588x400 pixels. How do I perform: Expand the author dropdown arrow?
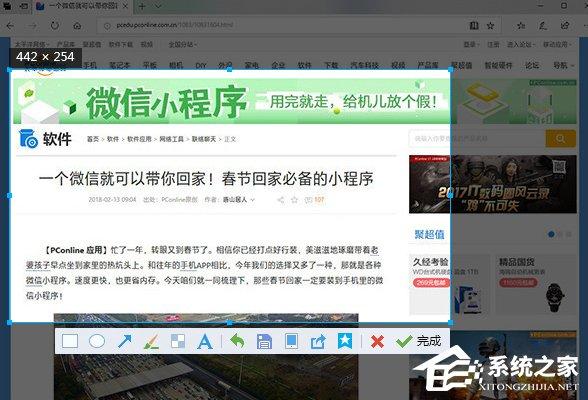252,200
